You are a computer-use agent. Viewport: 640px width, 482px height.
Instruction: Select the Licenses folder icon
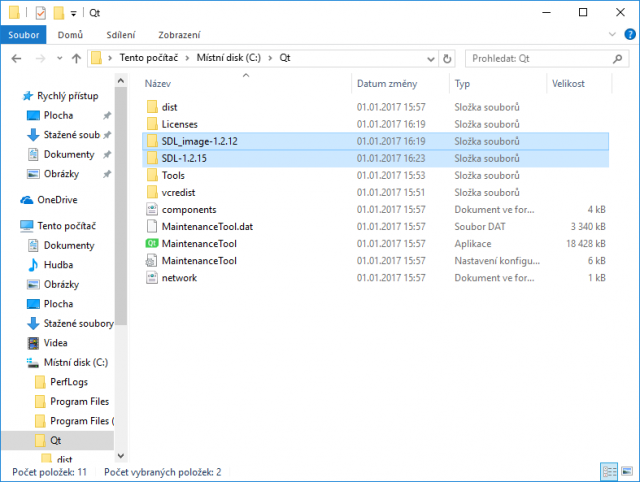(x=152, y=124)
